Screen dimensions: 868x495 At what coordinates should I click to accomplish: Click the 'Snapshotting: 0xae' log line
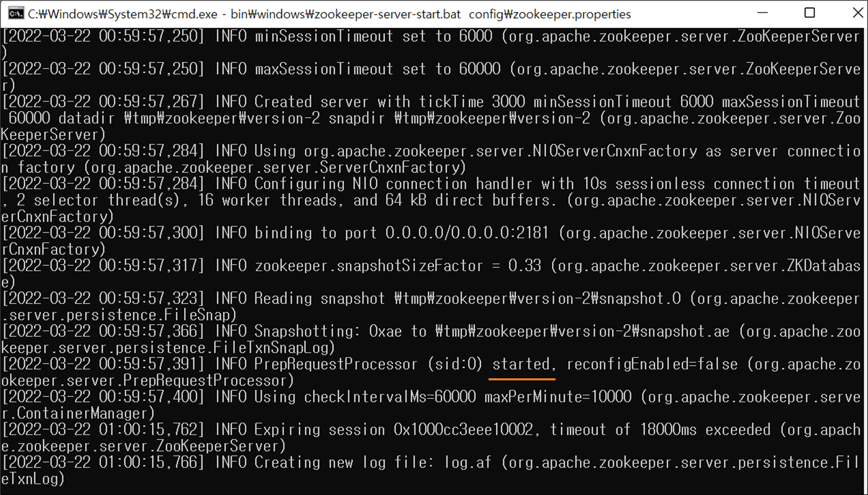point(431,339)
